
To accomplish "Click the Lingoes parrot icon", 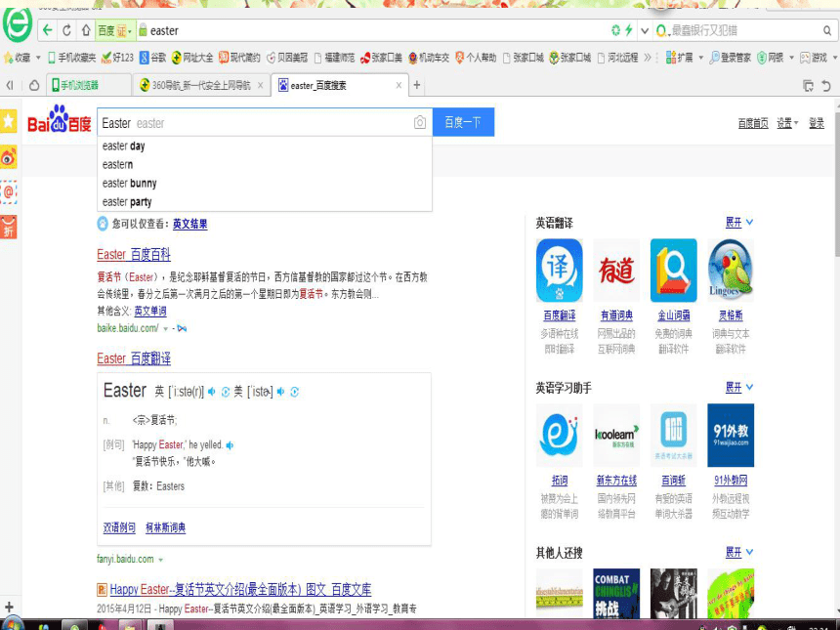I will point(731,271).
